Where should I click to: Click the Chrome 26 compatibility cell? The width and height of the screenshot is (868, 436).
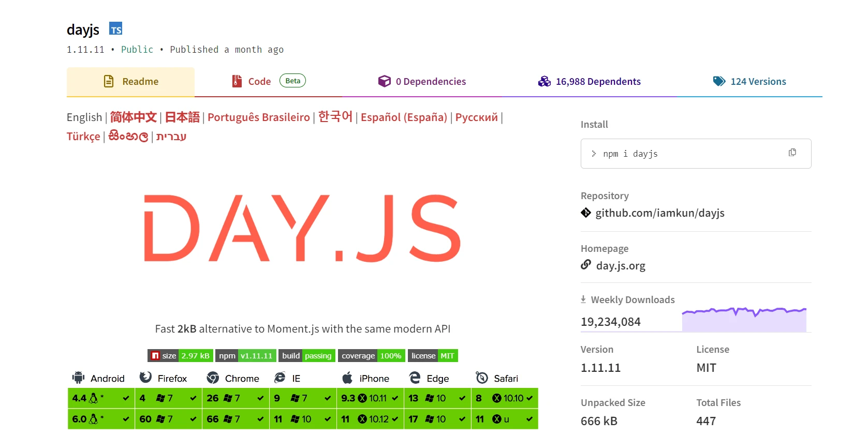236,398
